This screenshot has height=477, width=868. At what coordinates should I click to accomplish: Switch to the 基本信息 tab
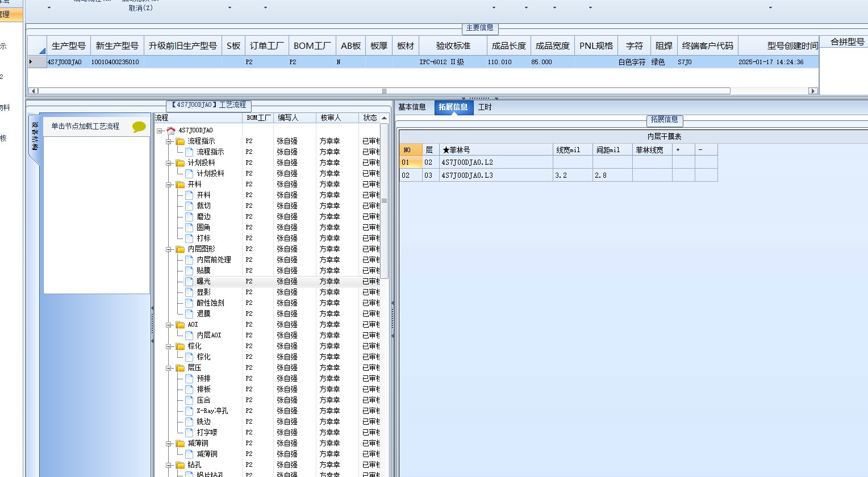[x=412, y=107]
